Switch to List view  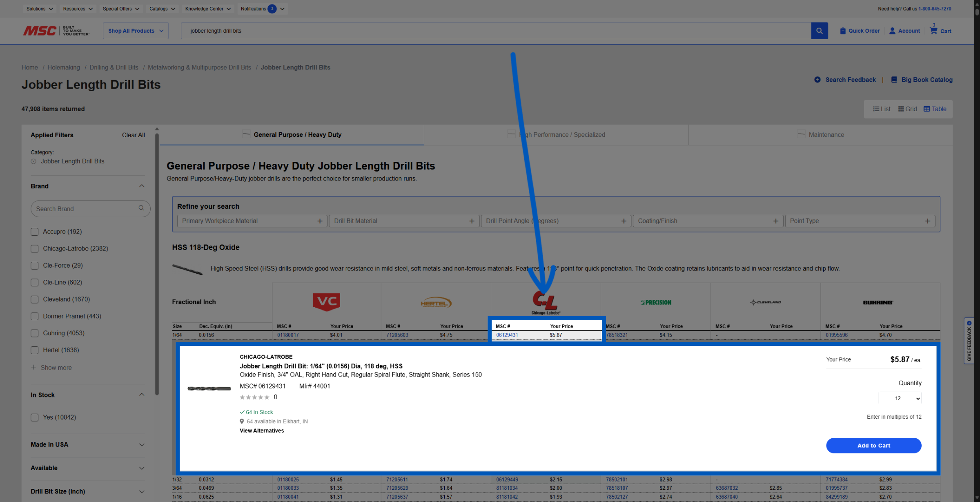click(882, 109)
